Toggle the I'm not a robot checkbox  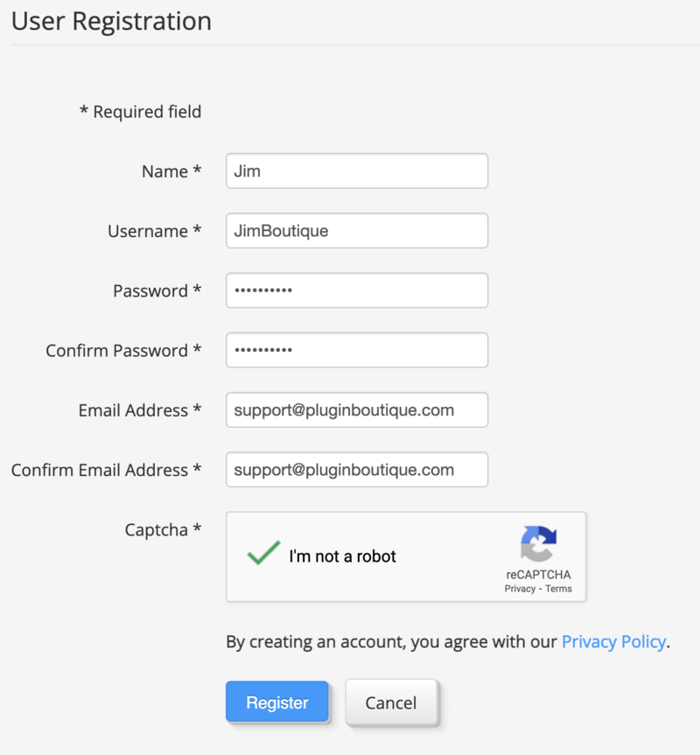click(x=263, y=556)
